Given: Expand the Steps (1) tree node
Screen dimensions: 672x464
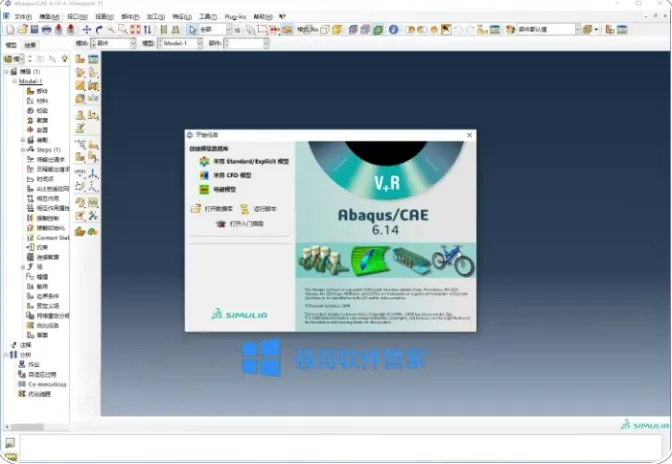Looking at the screenshot, I should point(22,150).
